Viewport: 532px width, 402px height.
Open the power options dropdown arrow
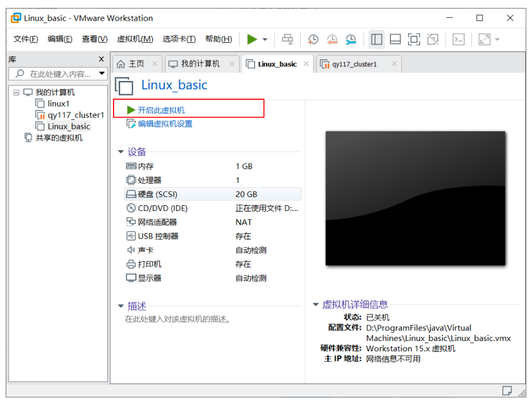point(265,39)
